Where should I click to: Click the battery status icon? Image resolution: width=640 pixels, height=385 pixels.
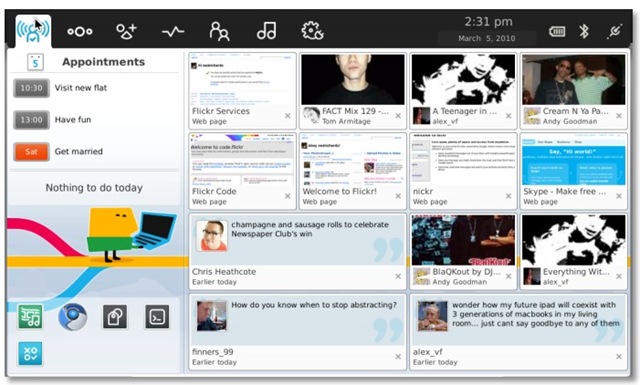pyautogui.click(x=557, y=31)
